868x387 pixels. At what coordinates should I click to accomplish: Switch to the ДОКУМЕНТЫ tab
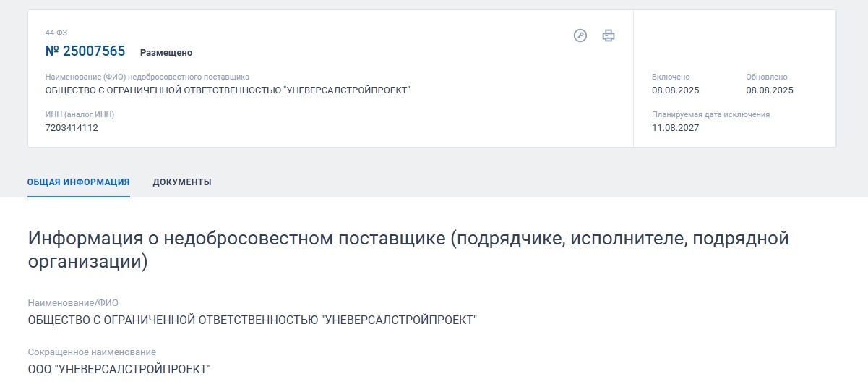pos(182,182)
